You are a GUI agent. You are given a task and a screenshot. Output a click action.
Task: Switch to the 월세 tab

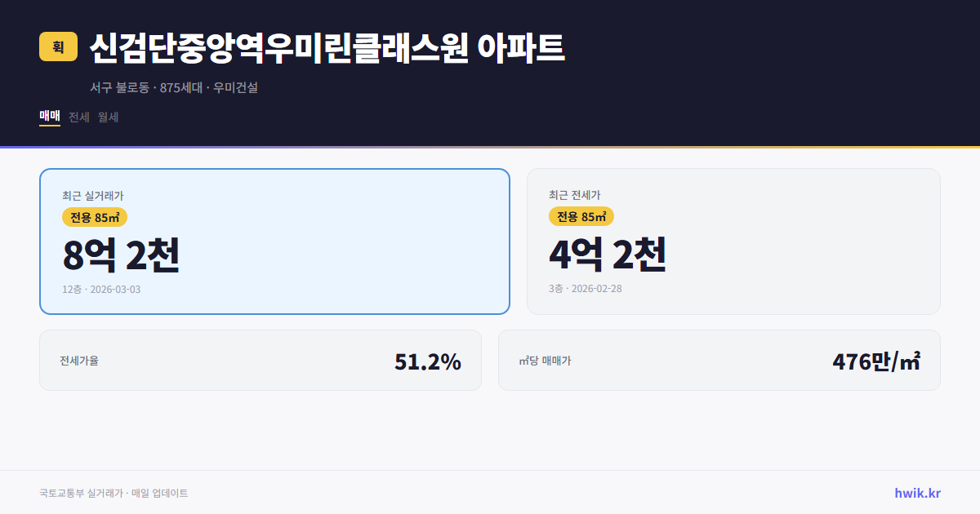click(107, 117)
